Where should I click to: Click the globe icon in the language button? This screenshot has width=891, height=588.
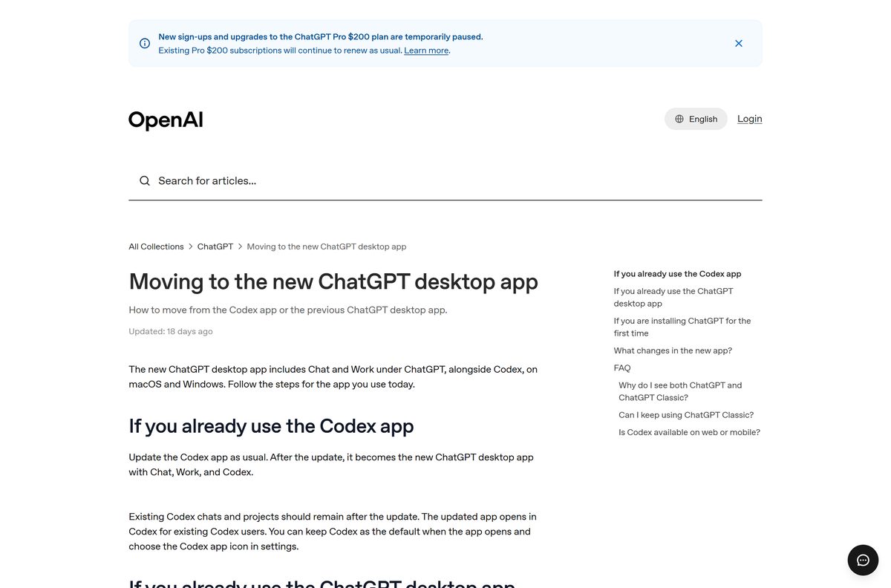[x=679, y=119]
